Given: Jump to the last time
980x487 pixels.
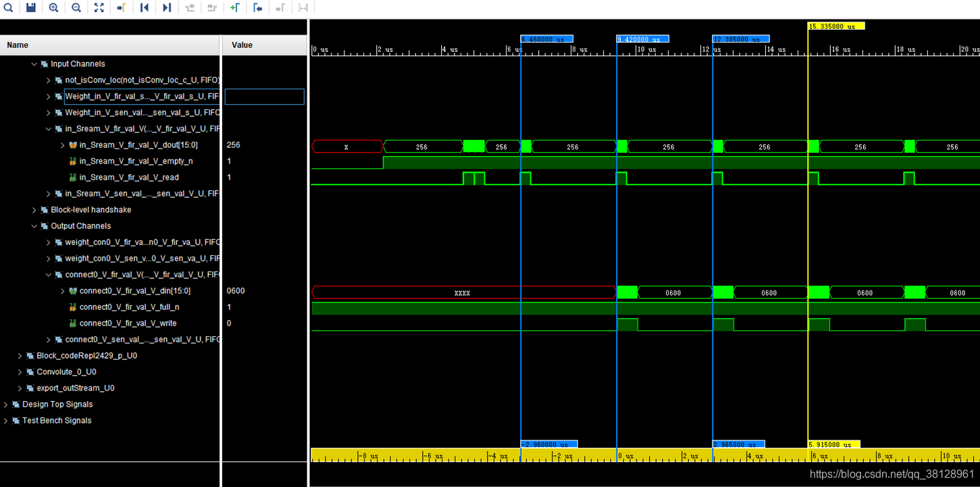Looking at the screenshot, I should (x=167, y=7).
